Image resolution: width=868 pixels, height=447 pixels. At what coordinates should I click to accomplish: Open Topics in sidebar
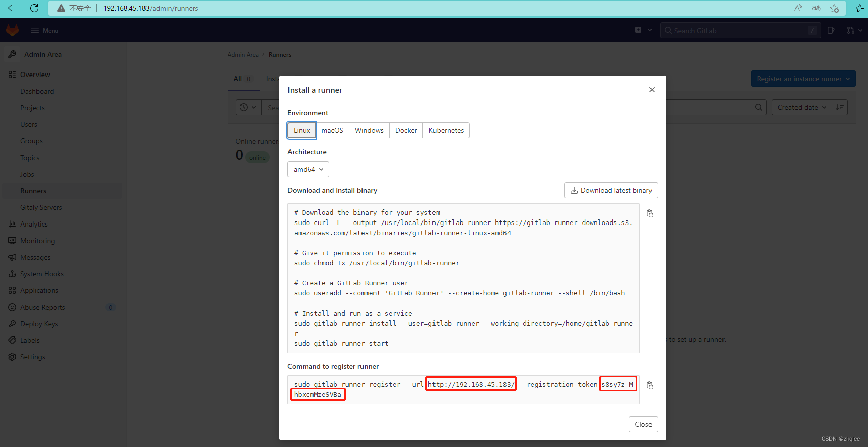(x=30, y=158)
